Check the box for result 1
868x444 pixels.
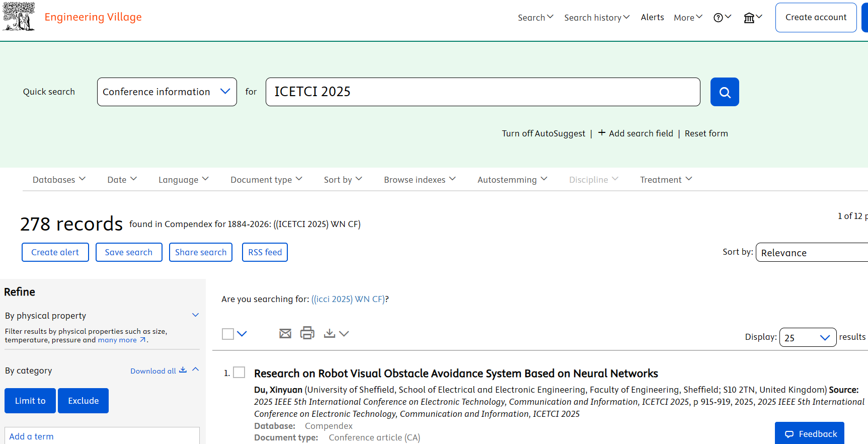(239, 373)
